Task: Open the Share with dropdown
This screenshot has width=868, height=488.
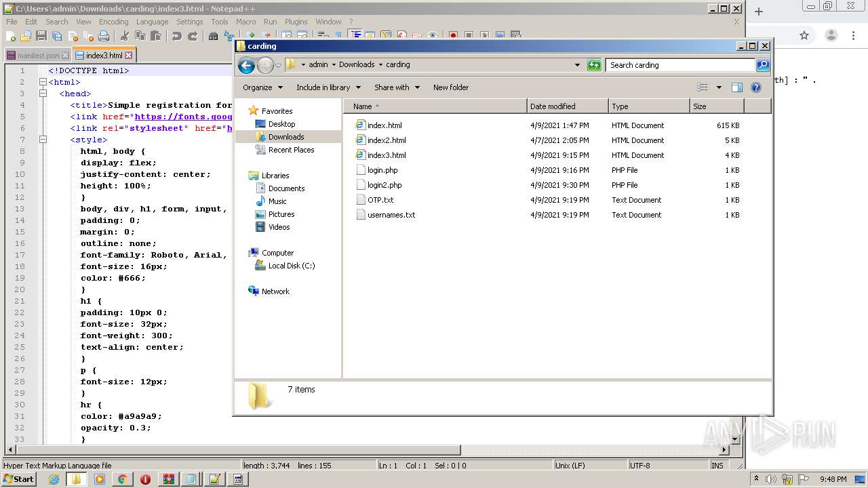Action: pos(397,87)
